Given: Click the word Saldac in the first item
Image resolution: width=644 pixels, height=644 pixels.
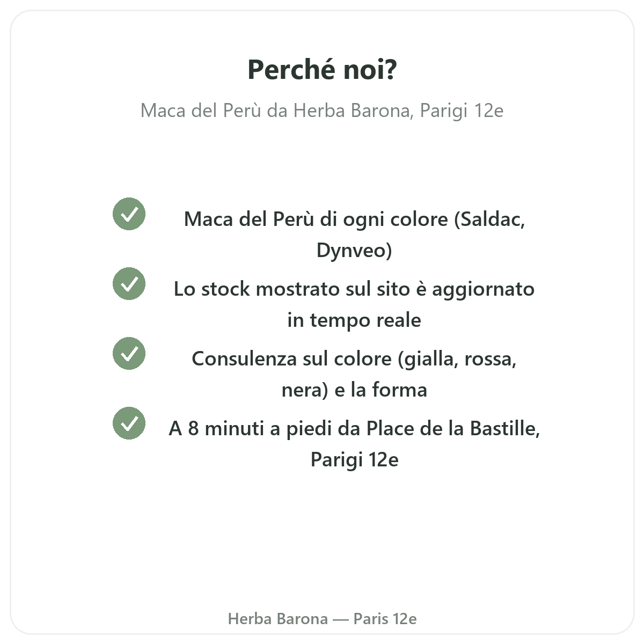Looking at the screenshot, I should [x=490, y=219].
